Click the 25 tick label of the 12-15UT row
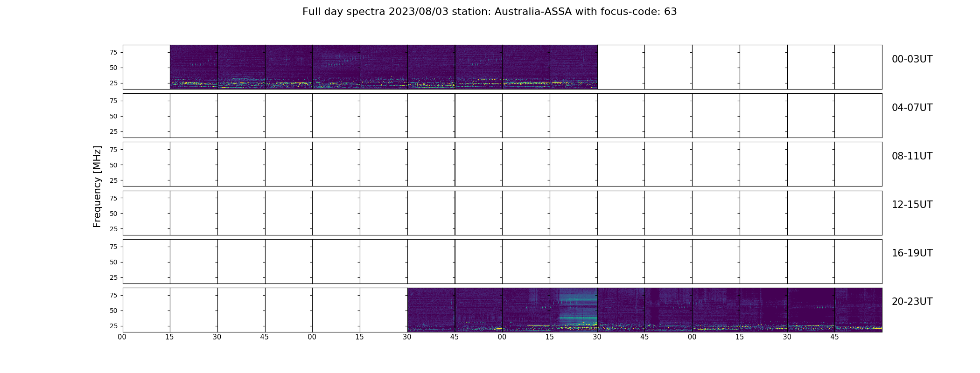 (x=113, y=229)
